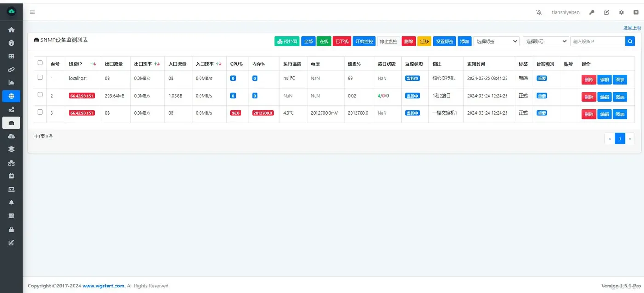The image size is (644, 293).
Task: Open the cloud upload sidebar icon
Action: [11, 136]
